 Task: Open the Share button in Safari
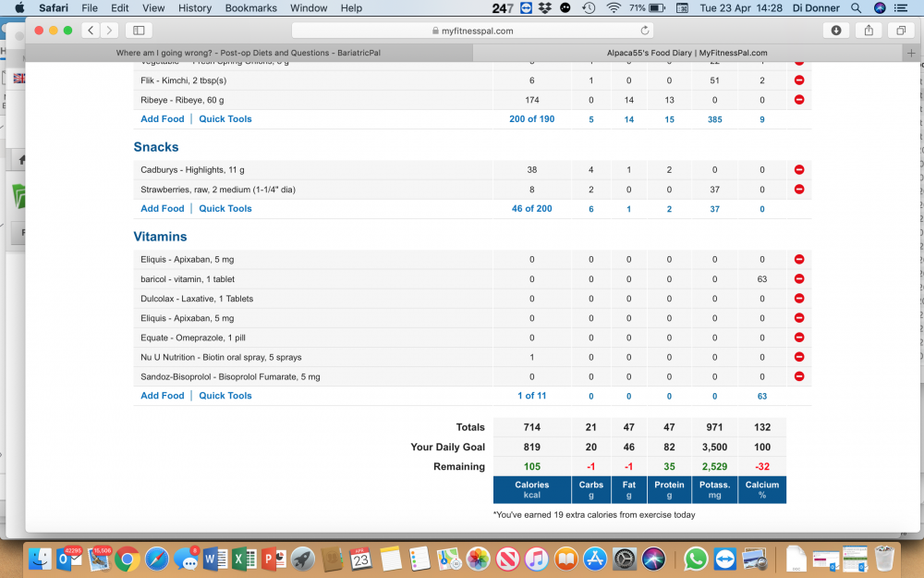point(869,31)
